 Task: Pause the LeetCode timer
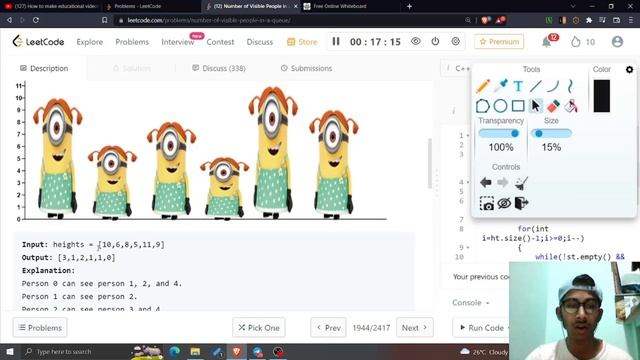tap(336, 41)
